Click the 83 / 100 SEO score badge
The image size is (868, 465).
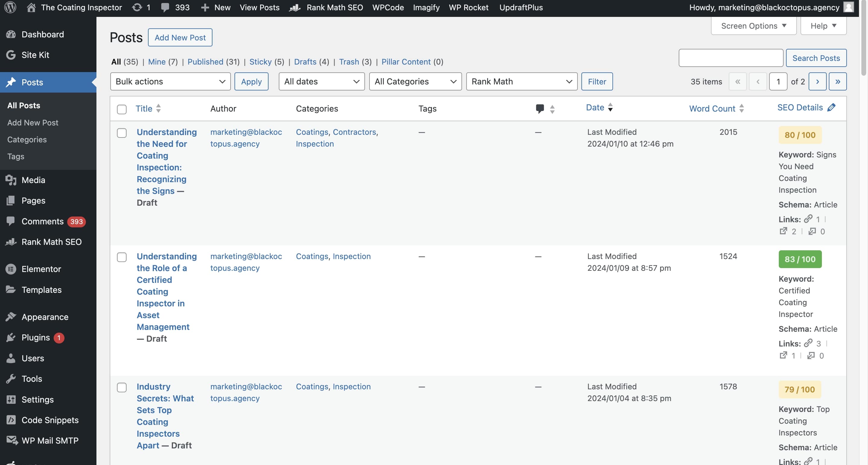800,259
